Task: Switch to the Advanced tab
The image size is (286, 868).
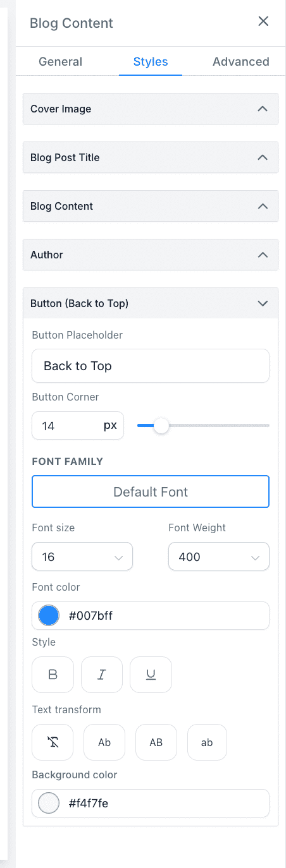Action: 241,61
